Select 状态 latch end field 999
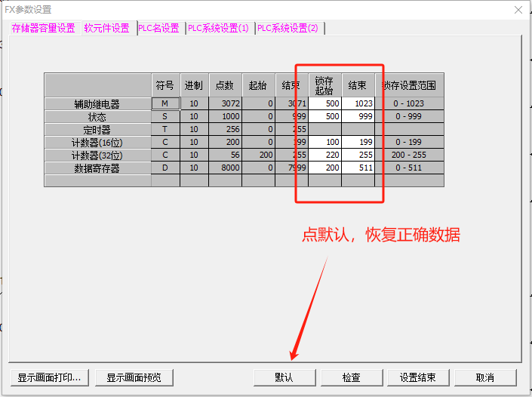This screenshot has height=397, width=532. [x=358, y=116]
